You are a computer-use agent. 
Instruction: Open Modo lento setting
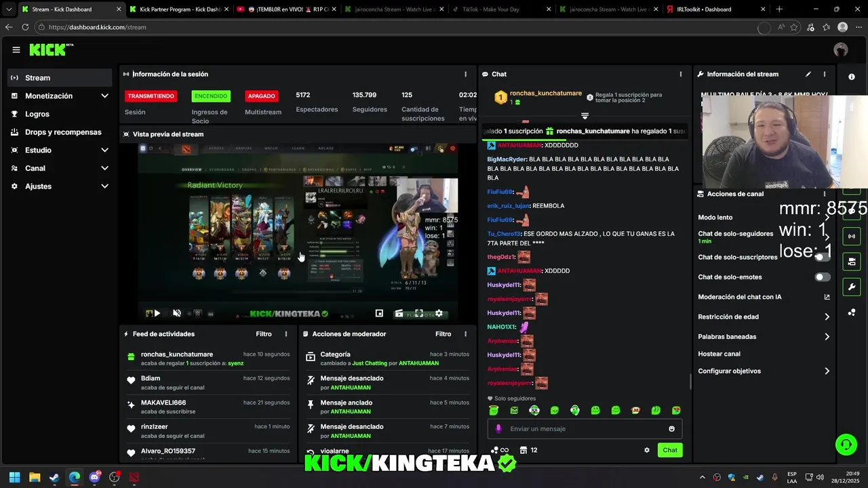point(764,218)
